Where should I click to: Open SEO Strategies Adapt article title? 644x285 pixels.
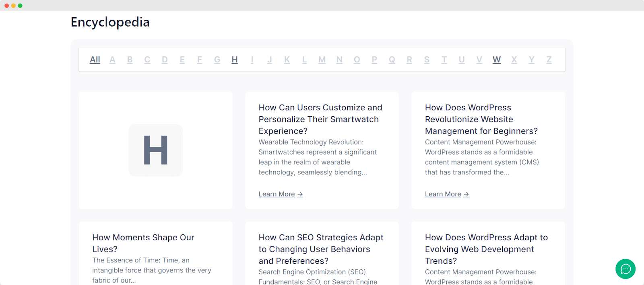(321, 249)
